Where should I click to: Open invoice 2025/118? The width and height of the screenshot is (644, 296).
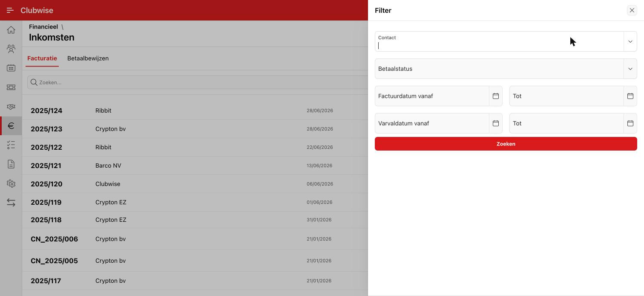tap(46, 220)
